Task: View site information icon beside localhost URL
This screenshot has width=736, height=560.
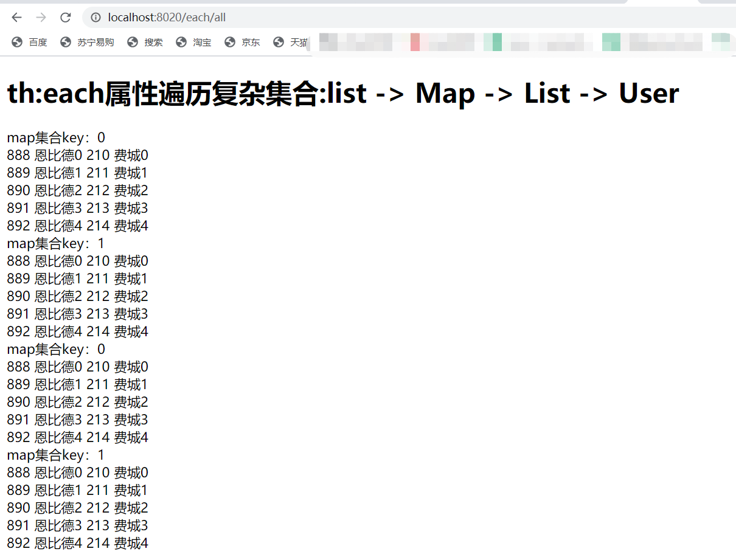Action: pos(95,18)
